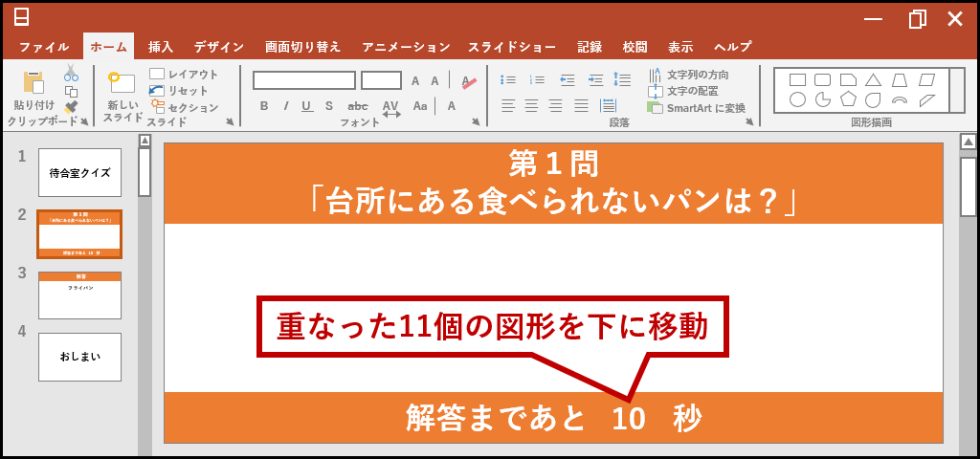Viewport: 980px width, 459px height.
Task: Select the Rounded Rectangle shape
Action: click(822, 80)
